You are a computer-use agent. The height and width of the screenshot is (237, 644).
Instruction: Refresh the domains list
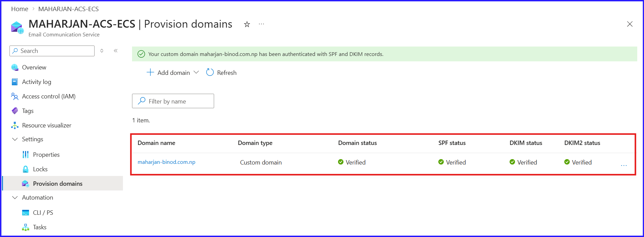coord(221,72)
